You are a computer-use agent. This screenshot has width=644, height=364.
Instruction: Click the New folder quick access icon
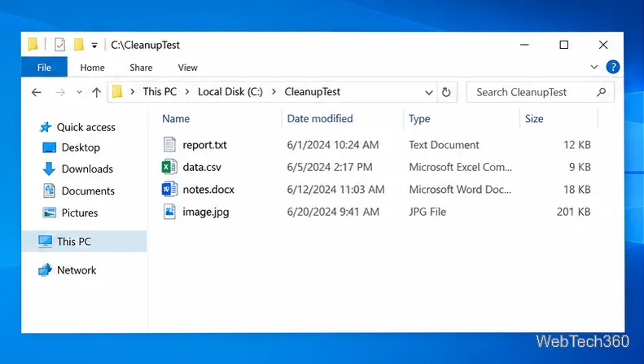[x=79, y=44]
